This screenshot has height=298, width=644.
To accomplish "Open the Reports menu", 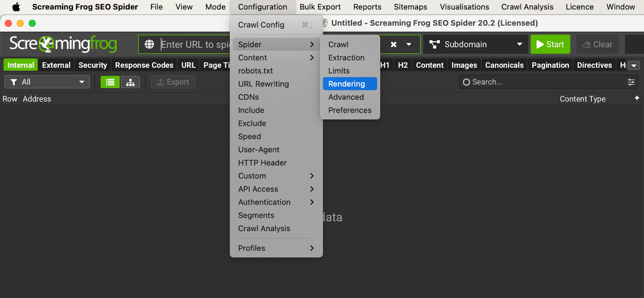I will coord(367,7).
